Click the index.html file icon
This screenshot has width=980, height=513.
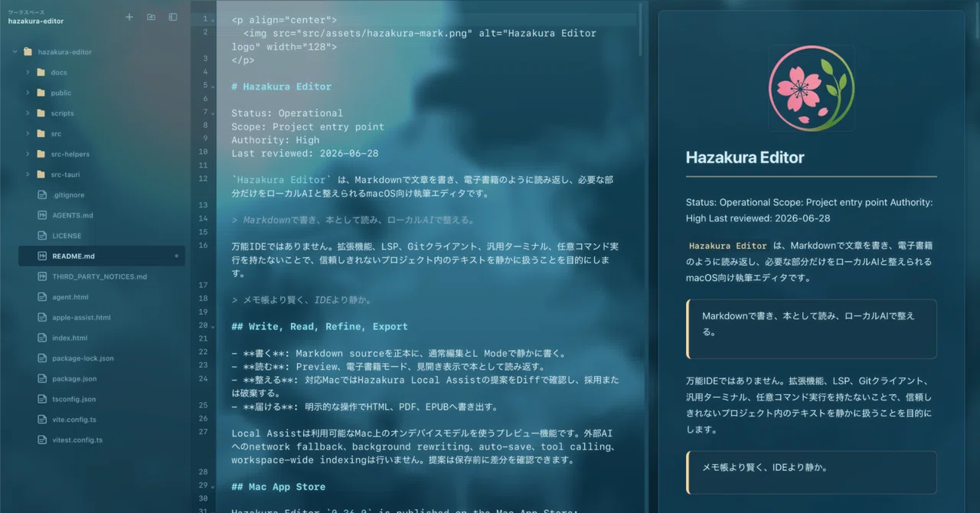[x=42, y=338]
